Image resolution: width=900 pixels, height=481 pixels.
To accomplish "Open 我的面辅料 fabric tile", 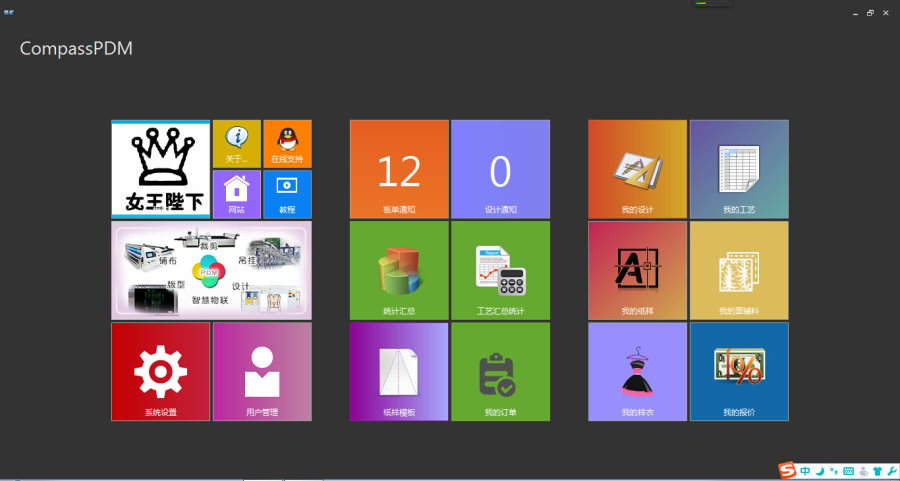I will click(x=739, y=270).
